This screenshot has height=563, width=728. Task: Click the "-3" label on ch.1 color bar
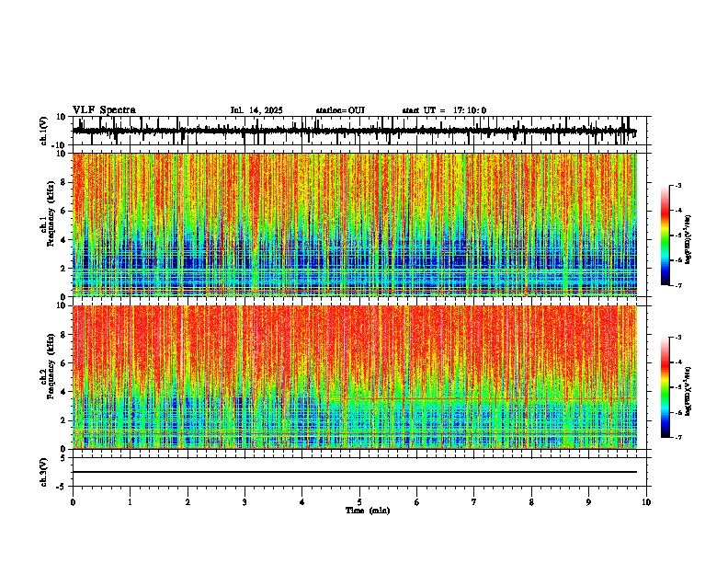click(x=678, y=185)
